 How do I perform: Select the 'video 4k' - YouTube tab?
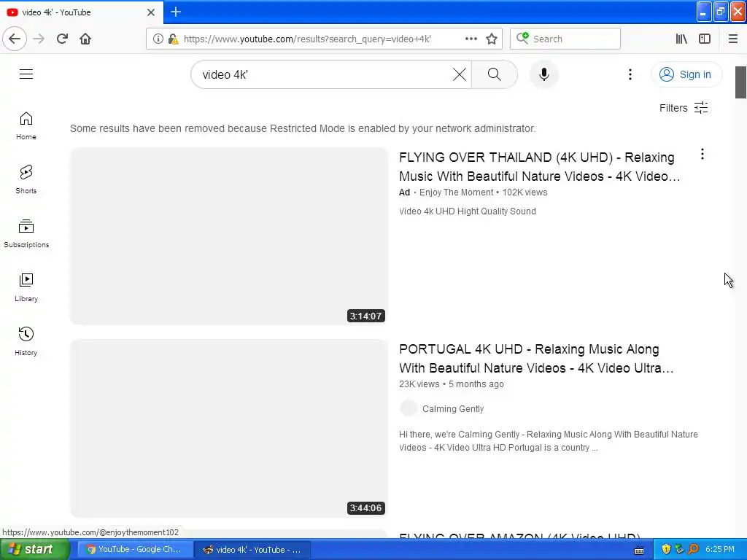[x=82, y=12]
